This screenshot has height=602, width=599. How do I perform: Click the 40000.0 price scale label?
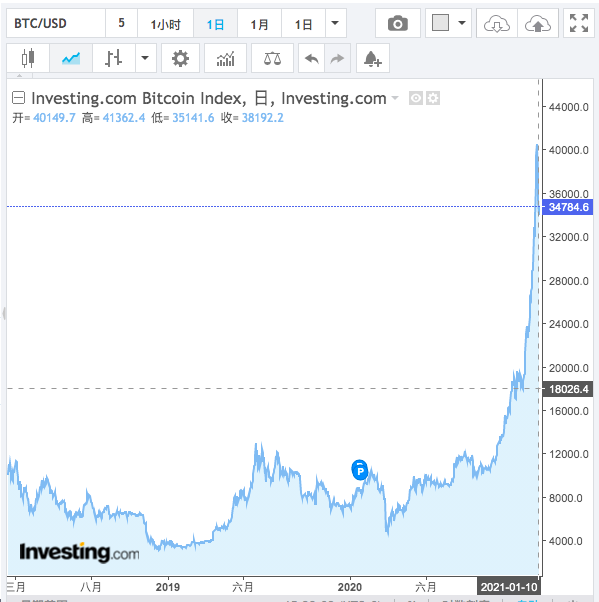[x=568, y=150]
